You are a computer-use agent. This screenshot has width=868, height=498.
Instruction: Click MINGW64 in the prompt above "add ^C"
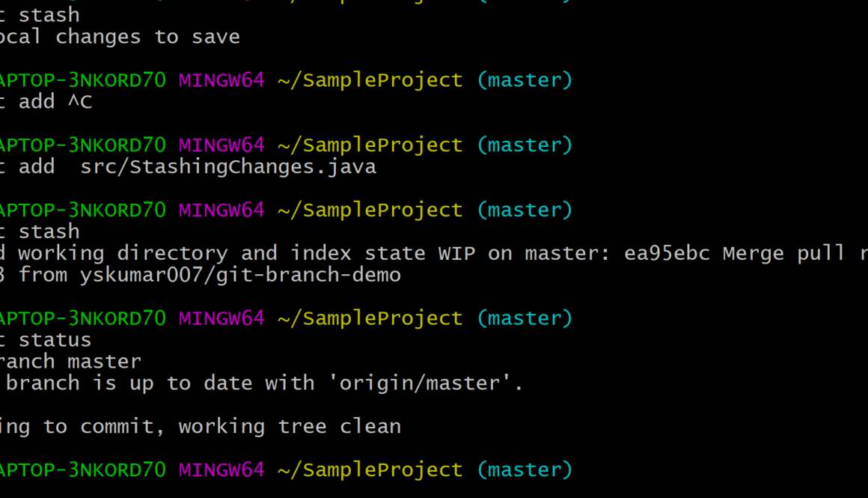pyautogui.click(x=221, y=80)
